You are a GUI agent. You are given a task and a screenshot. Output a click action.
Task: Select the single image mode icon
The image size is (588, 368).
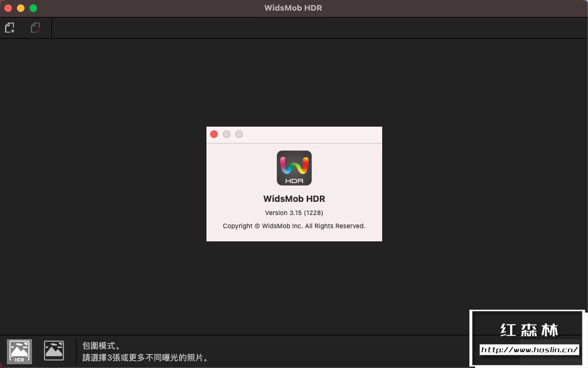point(53,351)
